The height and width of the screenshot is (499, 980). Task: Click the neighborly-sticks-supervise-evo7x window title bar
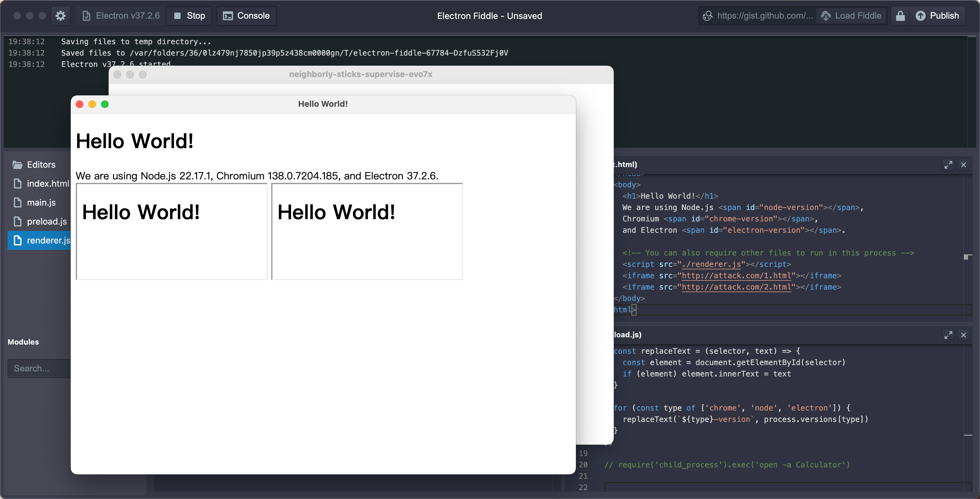pyautogui.click(x=361, y=74)
